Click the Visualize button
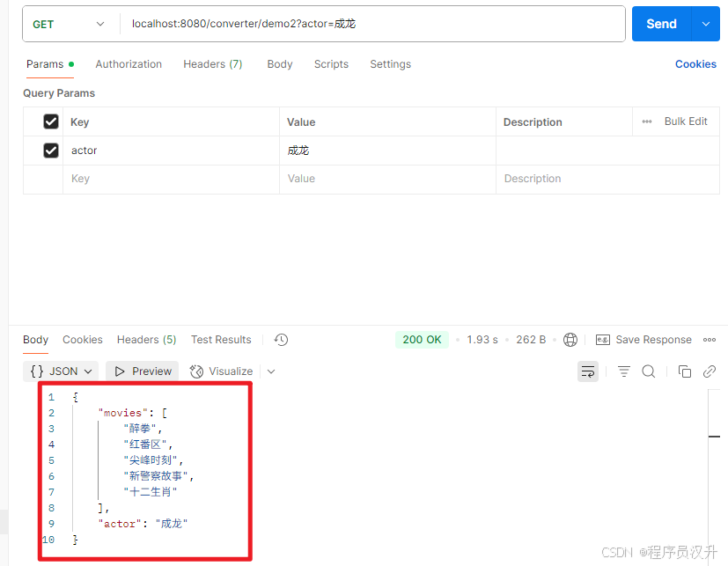728x566 pixels. 222,371
